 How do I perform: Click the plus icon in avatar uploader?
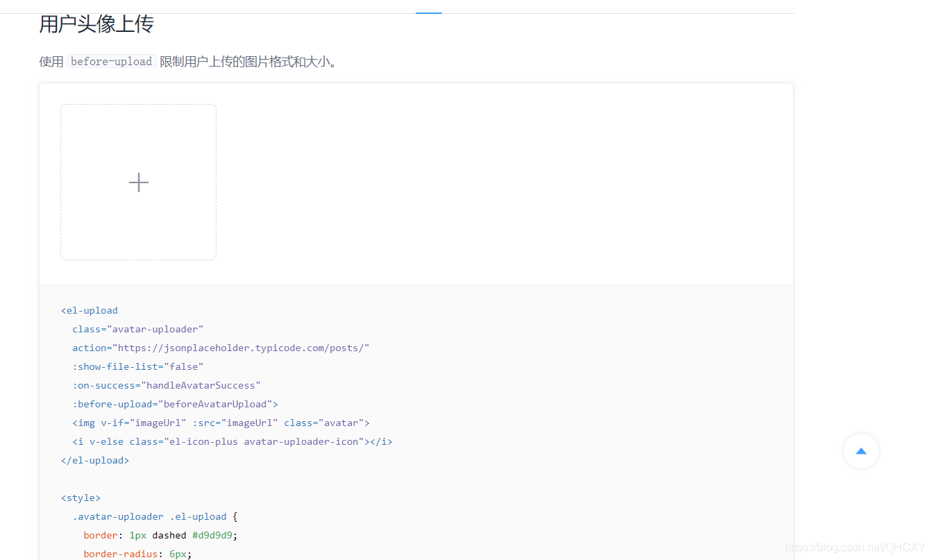pyautogui.click(x=139, y=183)
